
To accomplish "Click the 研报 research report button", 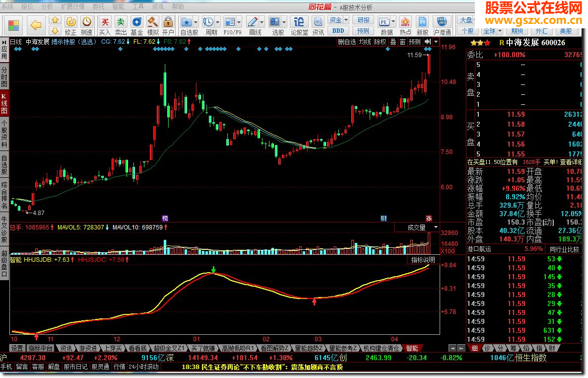I will point(363,20).
